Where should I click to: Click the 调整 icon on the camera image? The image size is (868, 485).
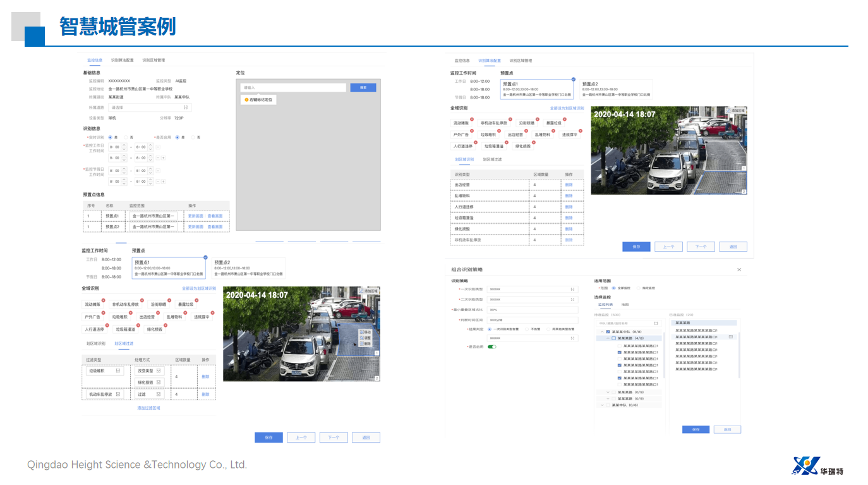pyautogui.click(x=361, y=338)
